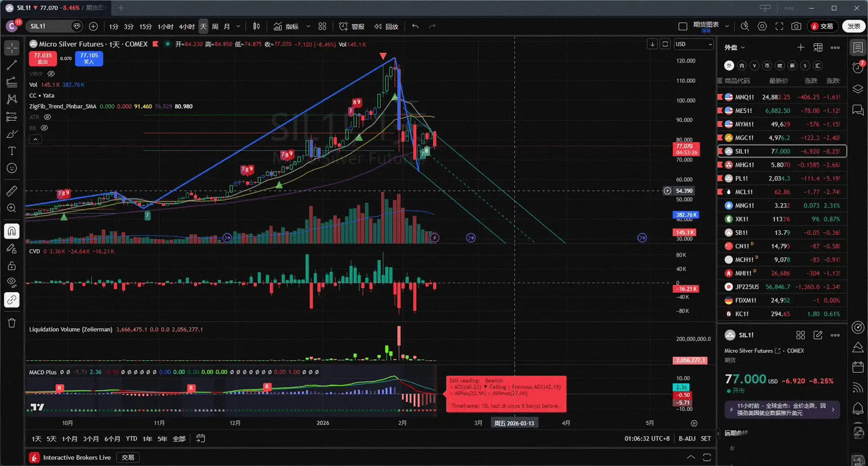868x466 pixels.
Task: Toggle hide all drawings eye icon
Action: click(12, 283)
